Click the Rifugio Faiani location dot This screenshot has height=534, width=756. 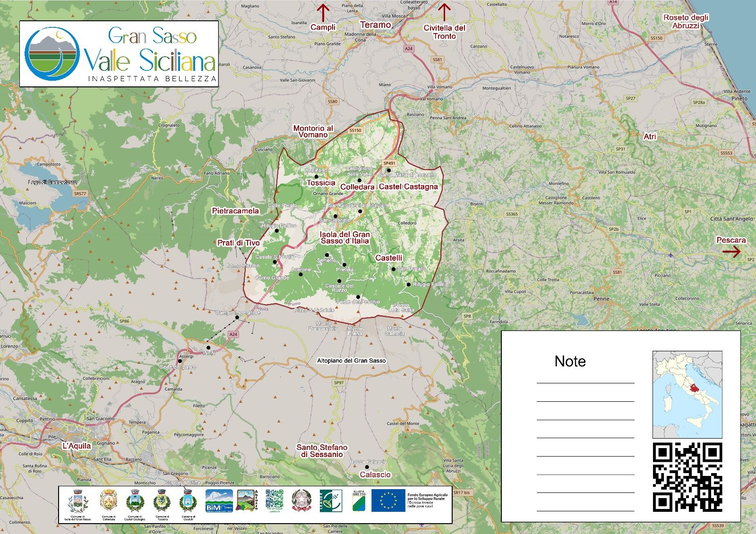(x=409, y=284)
